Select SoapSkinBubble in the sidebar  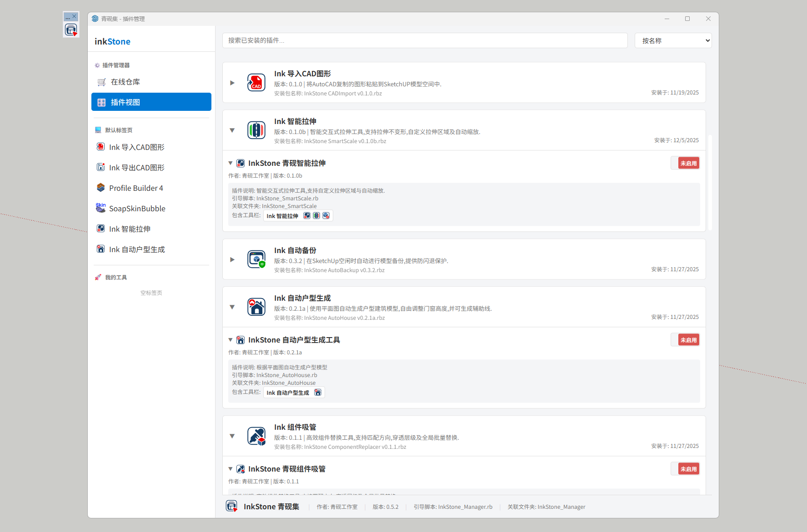(x=137, y=209)
